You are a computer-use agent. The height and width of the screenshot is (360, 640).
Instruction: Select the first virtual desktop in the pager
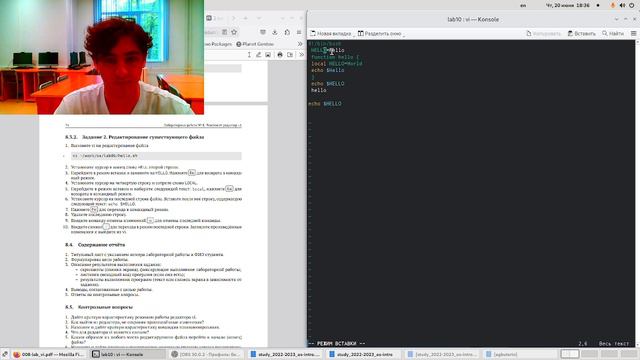pos(569,354)
